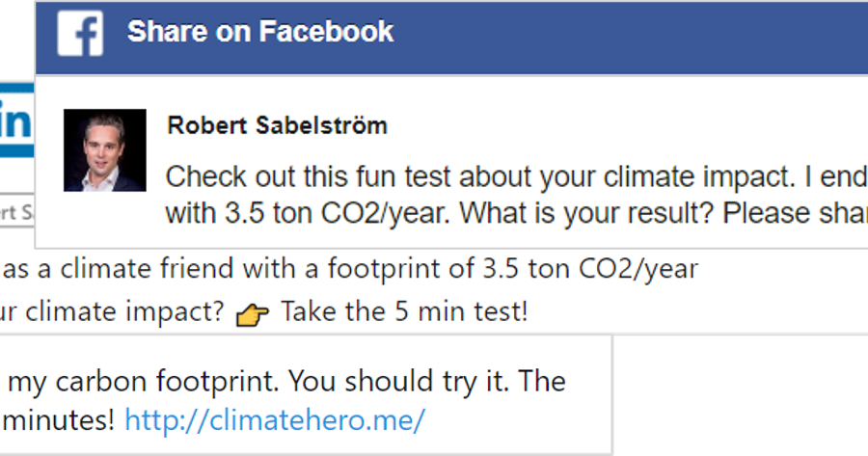Click the "Share on Facebook" title

click(x=260, y=32)
